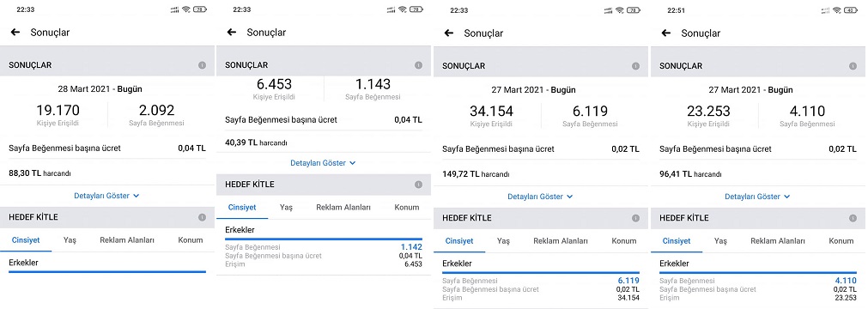Expand Detayları Göster under 88,30 TL harcandı

pos(106,196)
